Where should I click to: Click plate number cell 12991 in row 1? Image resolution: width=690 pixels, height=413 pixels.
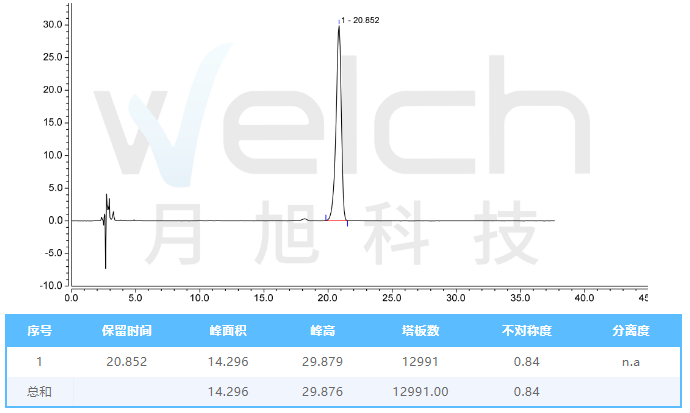[420, 362]
